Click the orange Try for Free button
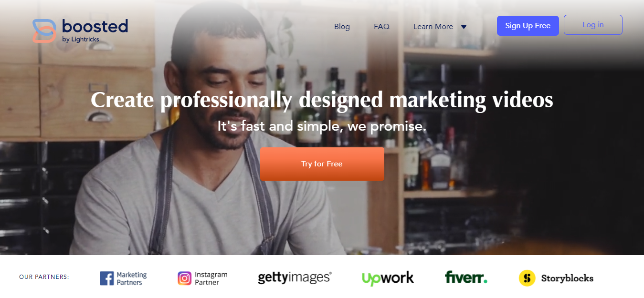This screenshot has height=298, width=644. [322, 164]
